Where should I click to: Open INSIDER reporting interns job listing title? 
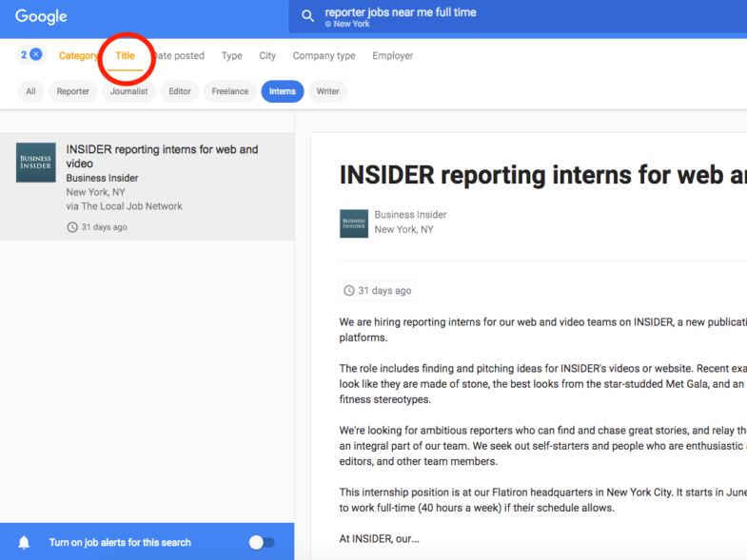coord(162,156)
